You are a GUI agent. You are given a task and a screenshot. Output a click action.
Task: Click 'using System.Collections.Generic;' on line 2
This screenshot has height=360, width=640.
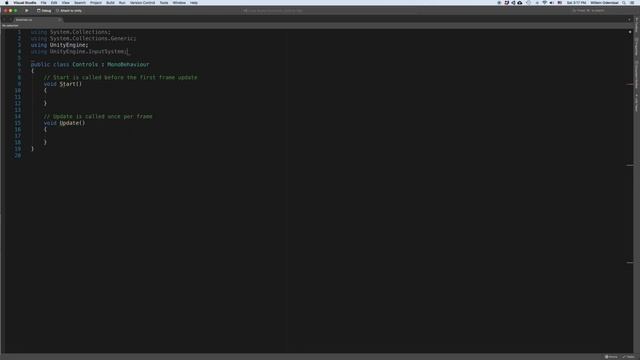click(83, 38)
